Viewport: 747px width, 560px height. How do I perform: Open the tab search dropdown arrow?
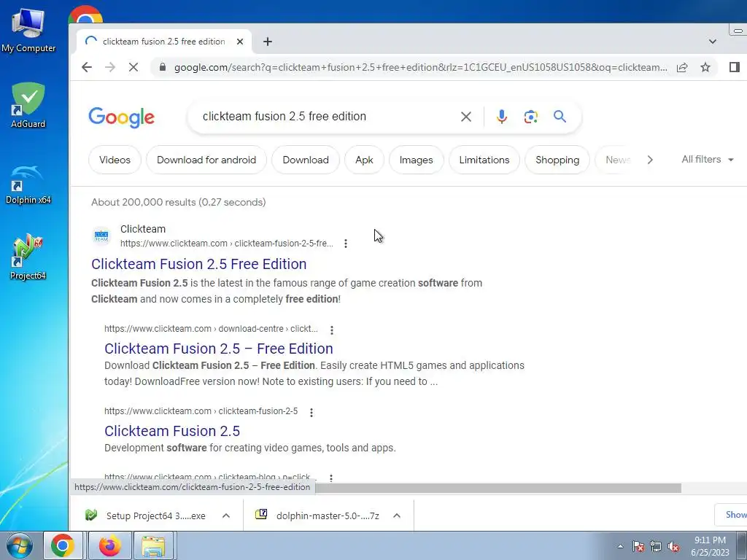(712, 42)
